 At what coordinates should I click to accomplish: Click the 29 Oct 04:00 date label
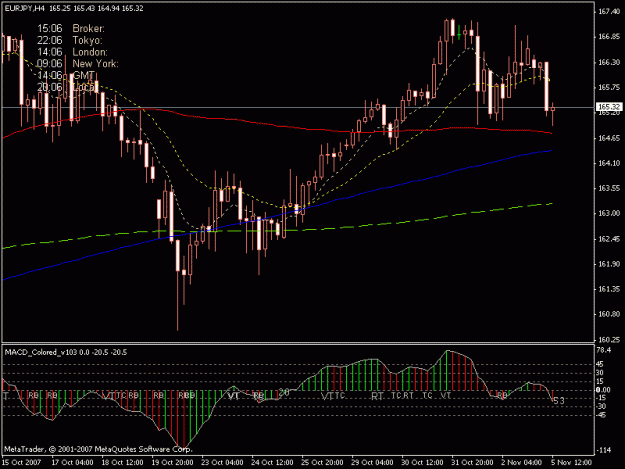tap(372, 463)
